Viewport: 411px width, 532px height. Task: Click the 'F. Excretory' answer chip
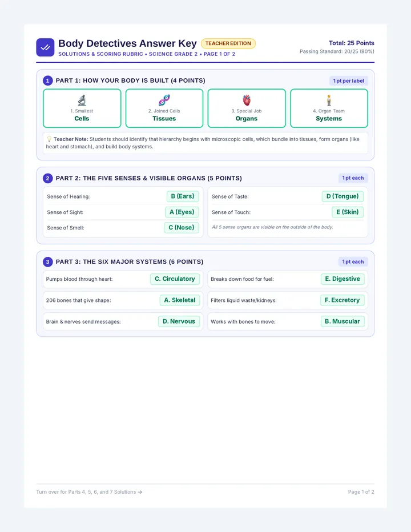[x=342, y=300]
